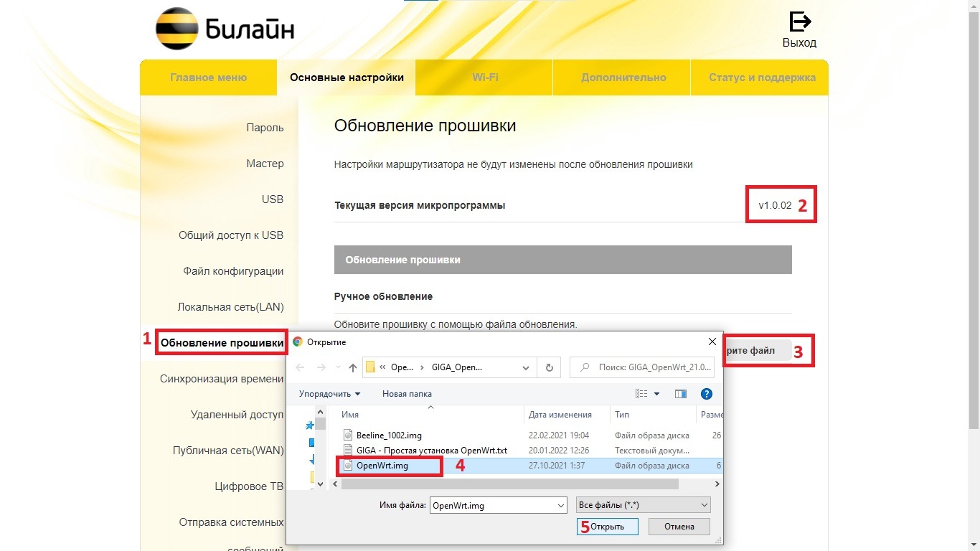Switch to the Главное меню tab
The width and height of the screenshot is (980, 551).
(x=209, y=77)
